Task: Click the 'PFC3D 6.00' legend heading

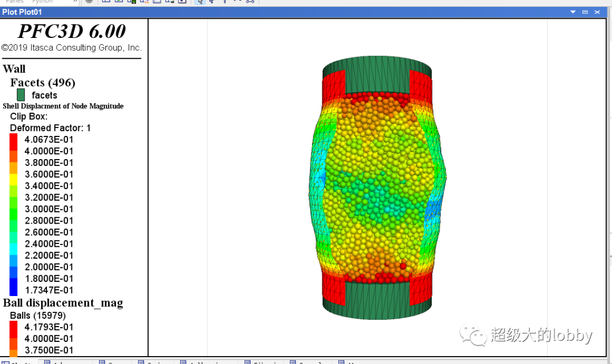Action: pyautogui.click(x=72, y=31)
